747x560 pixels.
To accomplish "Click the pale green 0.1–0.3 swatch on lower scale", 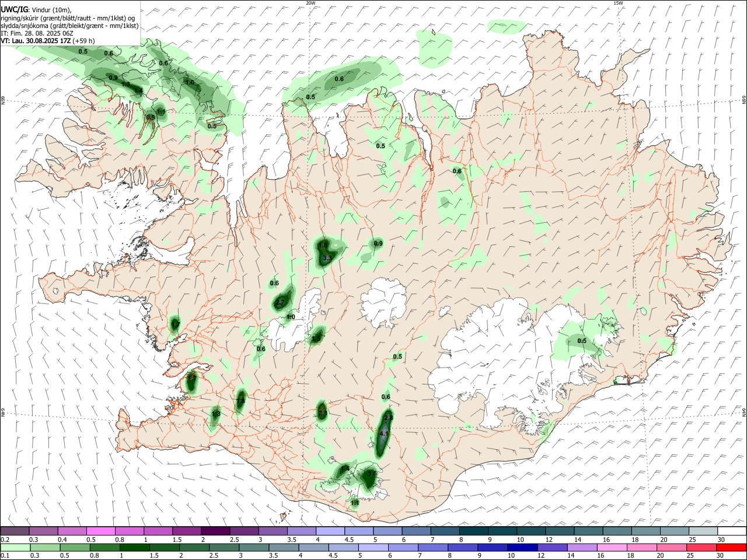I will 16,547.
